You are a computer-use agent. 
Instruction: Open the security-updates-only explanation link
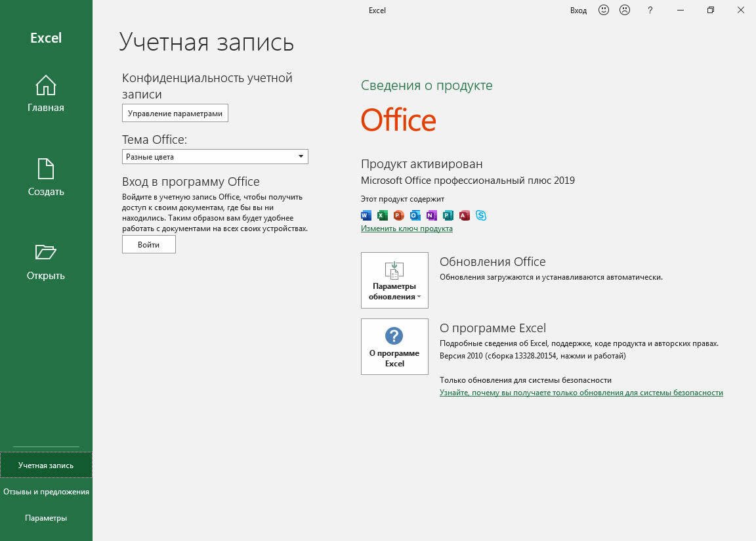[x=581, y=393]
